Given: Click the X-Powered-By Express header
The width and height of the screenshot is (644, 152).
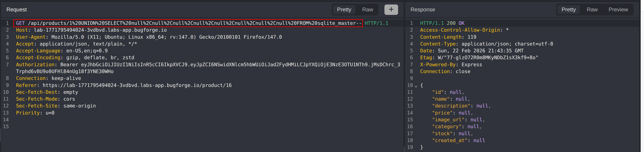Looking at the screenshot, I should point(451,65).
